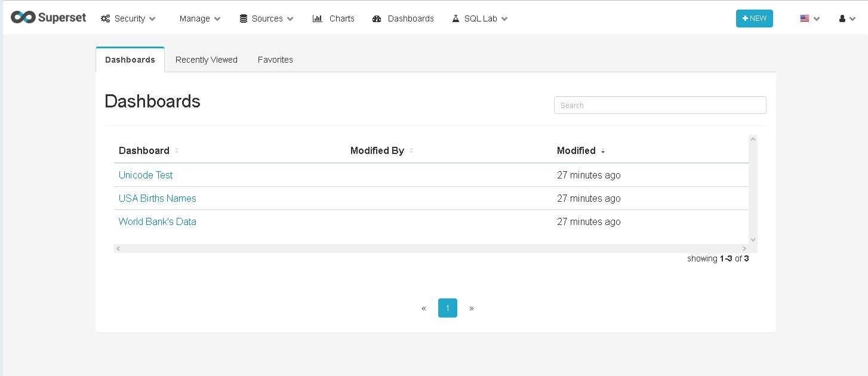Viewport: 868px width, 376px height.
Task: Click table scroll right arrow
Action: point(744,248)
